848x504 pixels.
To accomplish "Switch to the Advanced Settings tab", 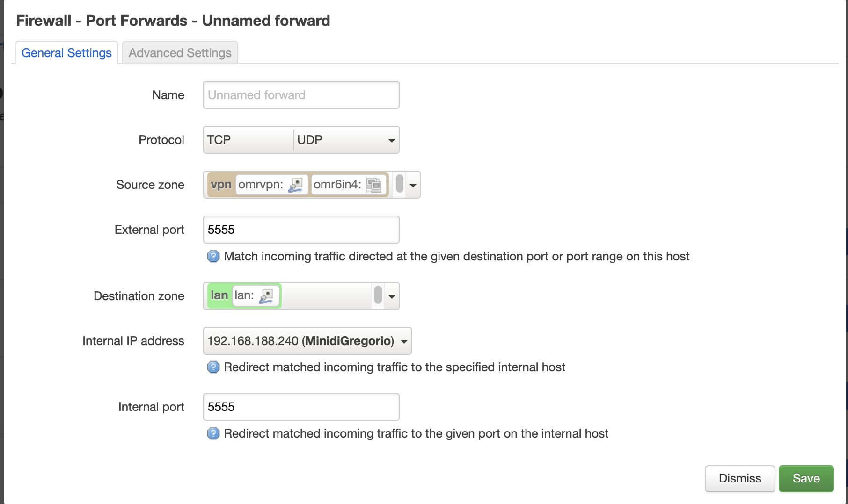I will pyautogui.click(x=180, y=53).
